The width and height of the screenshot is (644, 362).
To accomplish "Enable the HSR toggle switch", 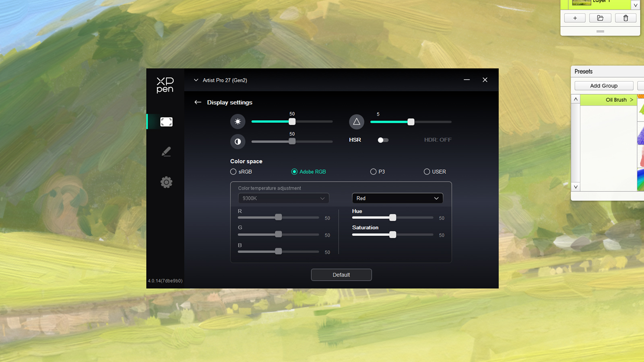I will tap(383, 140).
